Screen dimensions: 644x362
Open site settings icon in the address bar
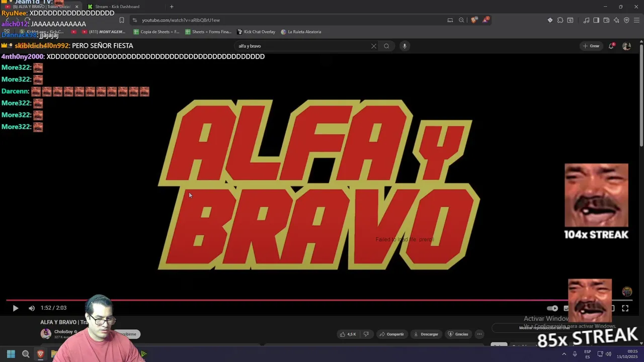(x=134, y=20)
